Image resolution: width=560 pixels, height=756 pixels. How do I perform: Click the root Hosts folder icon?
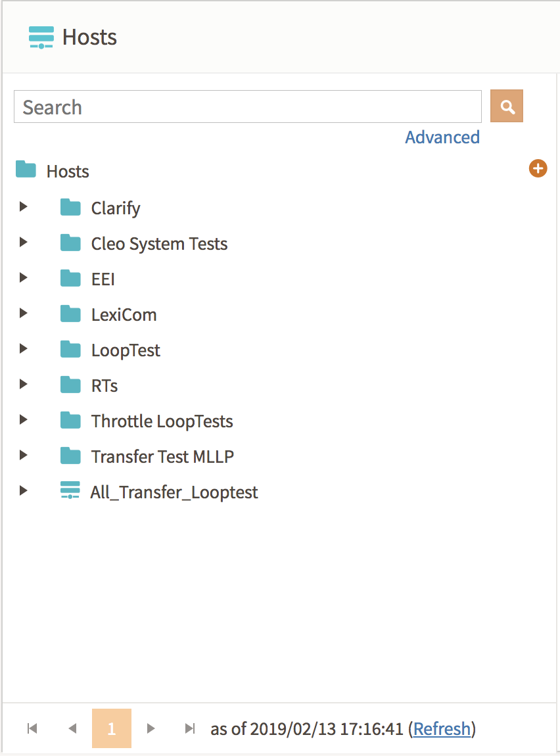click(x=26, y=169)
